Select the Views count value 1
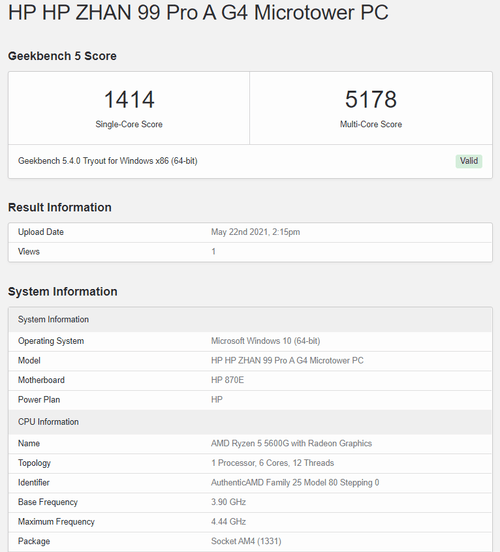 coord(213,252)
